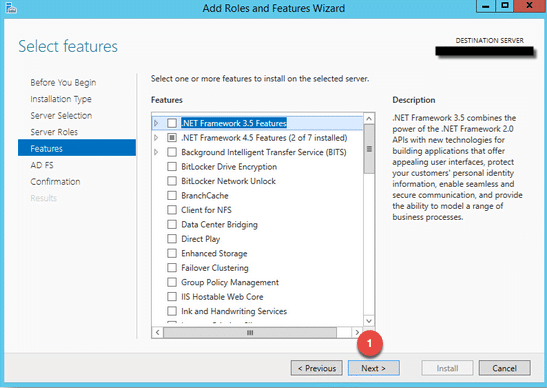Close the Add Roles and Features Wizard
The height and width of the screenshot is (388, 547).
coord(529,6)
